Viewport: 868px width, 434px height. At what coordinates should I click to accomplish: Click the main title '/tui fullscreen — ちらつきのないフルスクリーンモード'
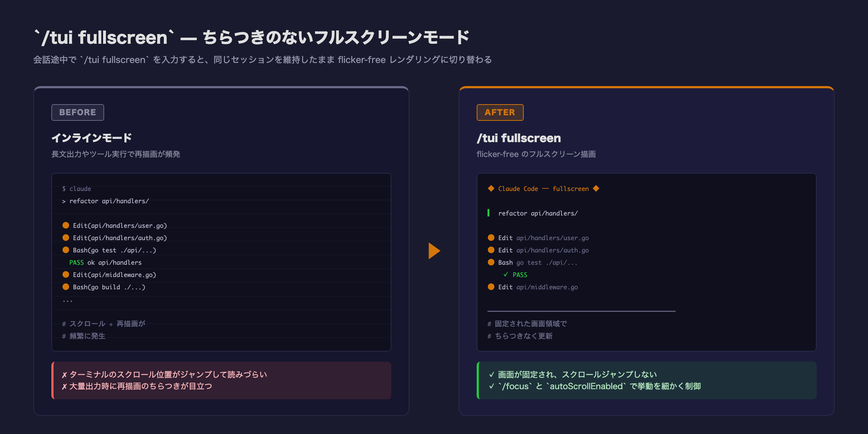pos(252,37)
